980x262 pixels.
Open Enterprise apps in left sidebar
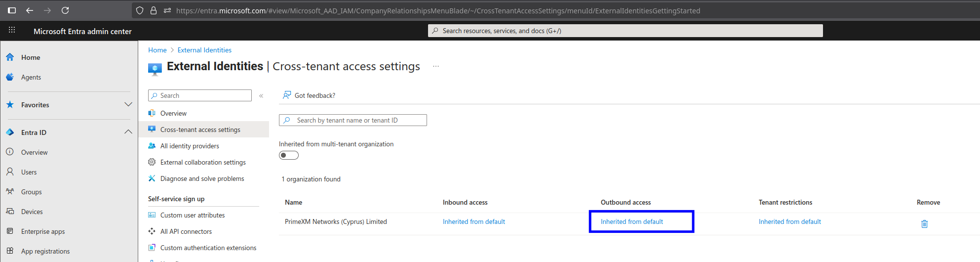click(43, 231)
